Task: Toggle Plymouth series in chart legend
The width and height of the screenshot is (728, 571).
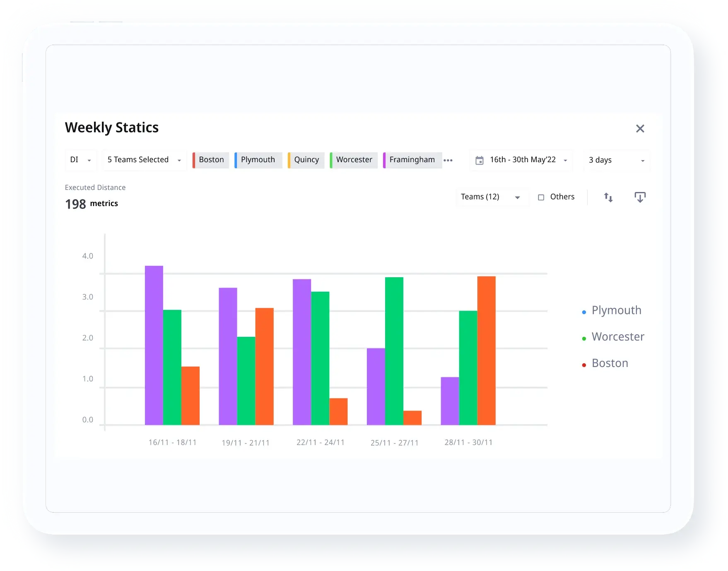Action: pos(616,310)
